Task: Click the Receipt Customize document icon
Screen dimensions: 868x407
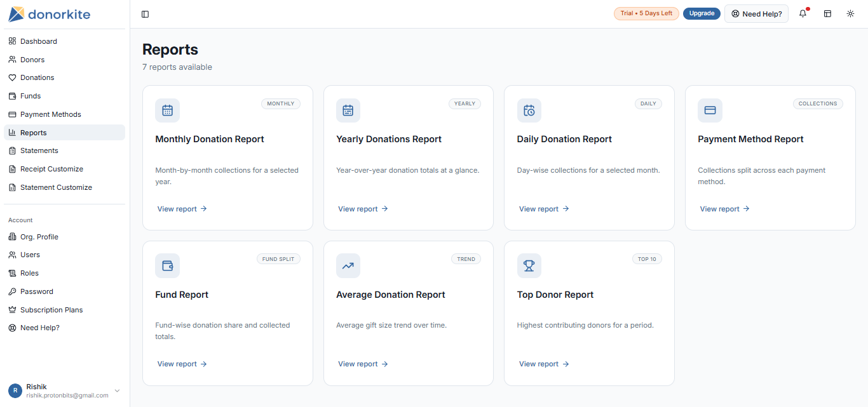Action: pyautogui.click(x=12, y=169)
